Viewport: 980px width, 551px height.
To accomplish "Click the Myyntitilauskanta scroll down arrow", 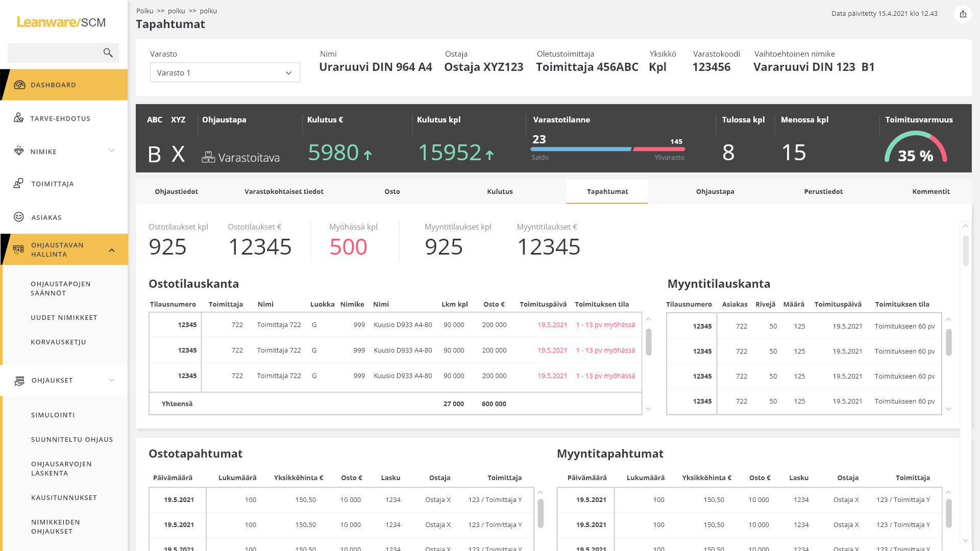I will (948, 409).
